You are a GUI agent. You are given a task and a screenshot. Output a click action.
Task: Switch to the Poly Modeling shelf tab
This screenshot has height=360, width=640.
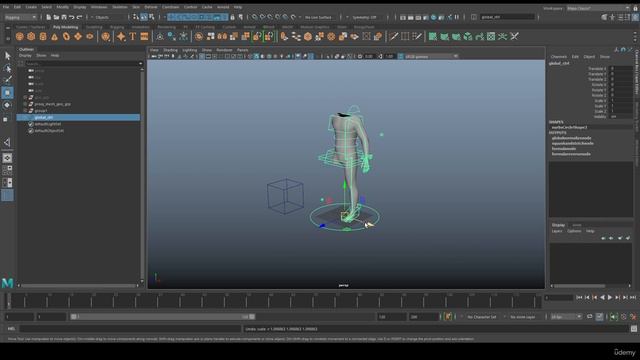coord(65,27)
